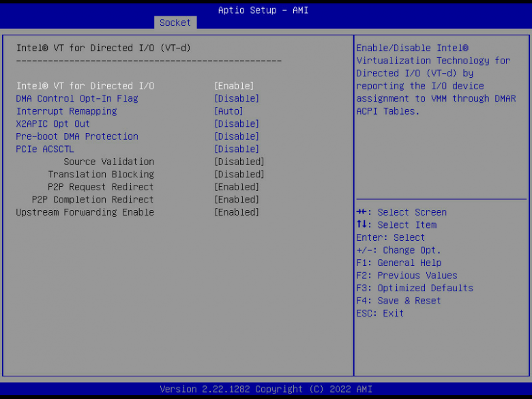The image size is (532, 399).
Task: Click Upstream Forwarding Enable Enabled value
Action: click(237, 212)
